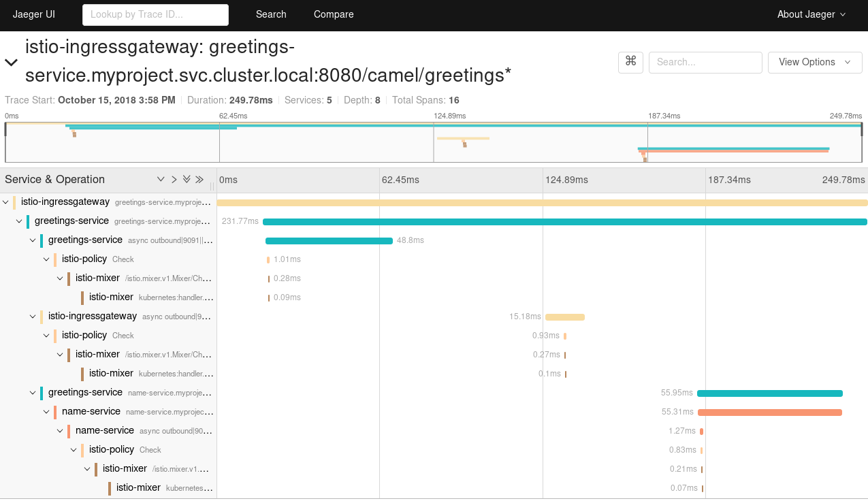Click the istio-mixer row with 0.09ms duration
The image size is (868, 501).
point(434,297)
